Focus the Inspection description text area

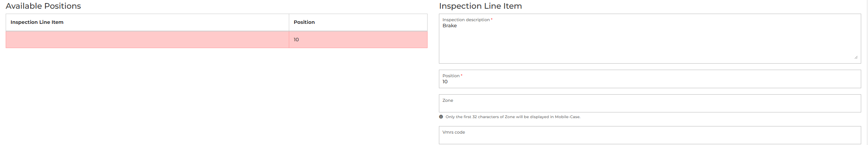[649, 39]
